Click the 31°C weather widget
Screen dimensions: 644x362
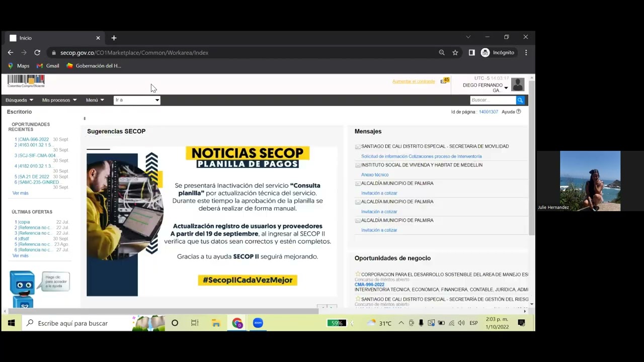(x=379, y=323)
